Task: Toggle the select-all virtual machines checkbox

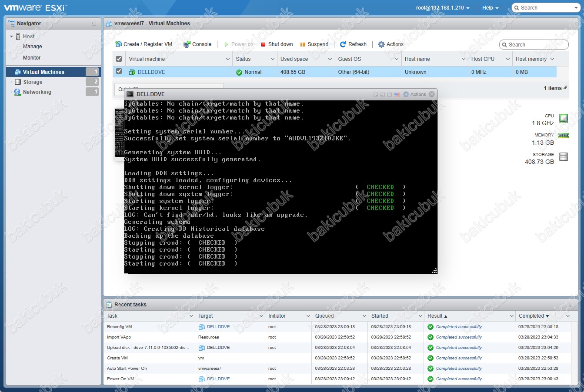Action: pyautogui.click(x=119, y=59)
